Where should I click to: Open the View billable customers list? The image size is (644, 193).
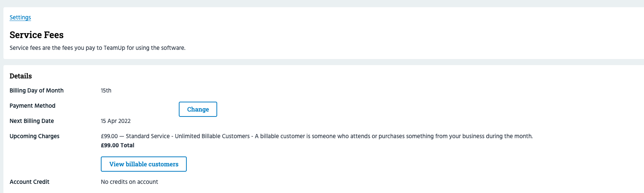[143, 164]
